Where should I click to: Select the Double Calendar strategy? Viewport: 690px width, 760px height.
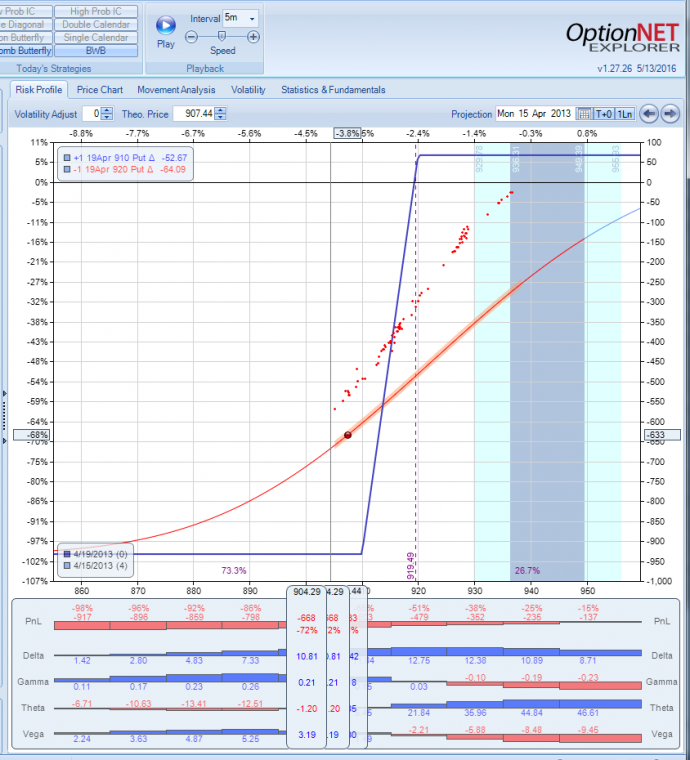tap(96, 24)
